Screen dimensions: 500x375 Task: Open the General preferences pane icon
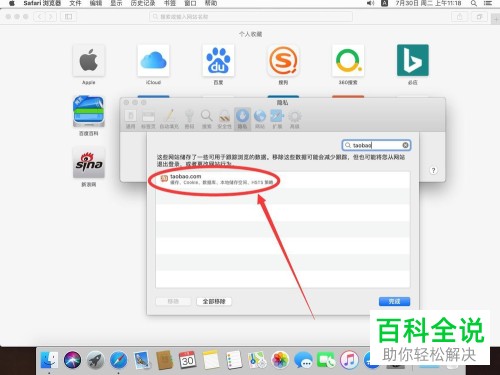pos(130,119)
